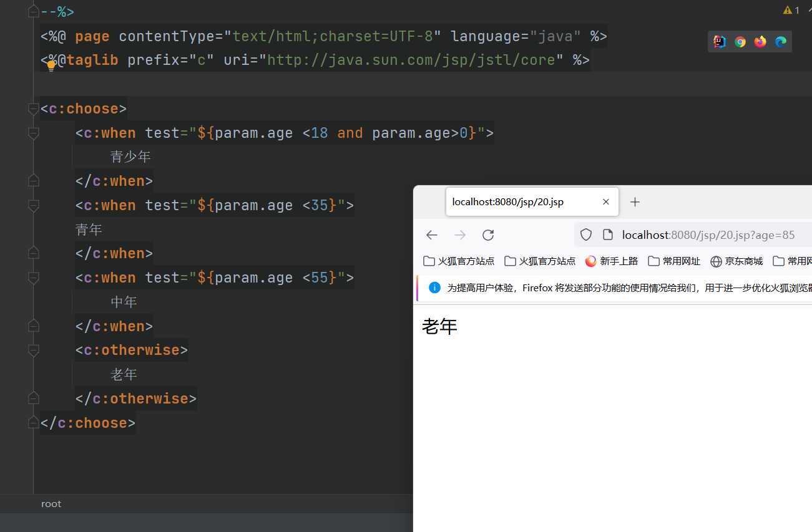812x532 pixels.
Task: Click the 中年 text in the editor
Action: [x=124, y=302]
